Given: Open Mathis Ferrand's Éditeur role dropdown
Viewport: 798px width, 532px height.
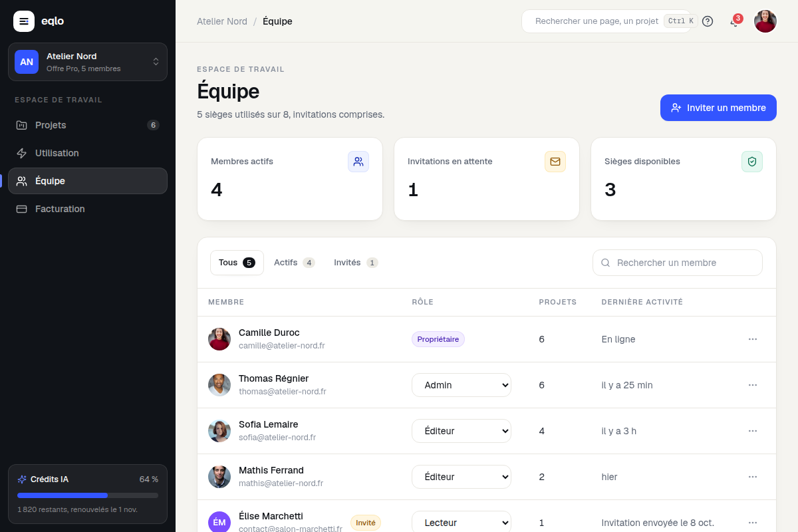Looking at the screenshot, I should [462, 477].
